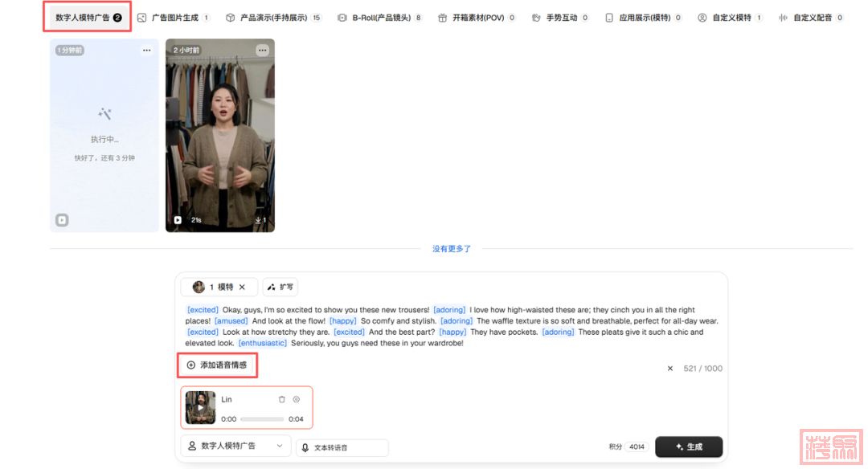Remove the selected 模特 with the X
This screenshot has height=469, width=868.
(x=242, y=287)
